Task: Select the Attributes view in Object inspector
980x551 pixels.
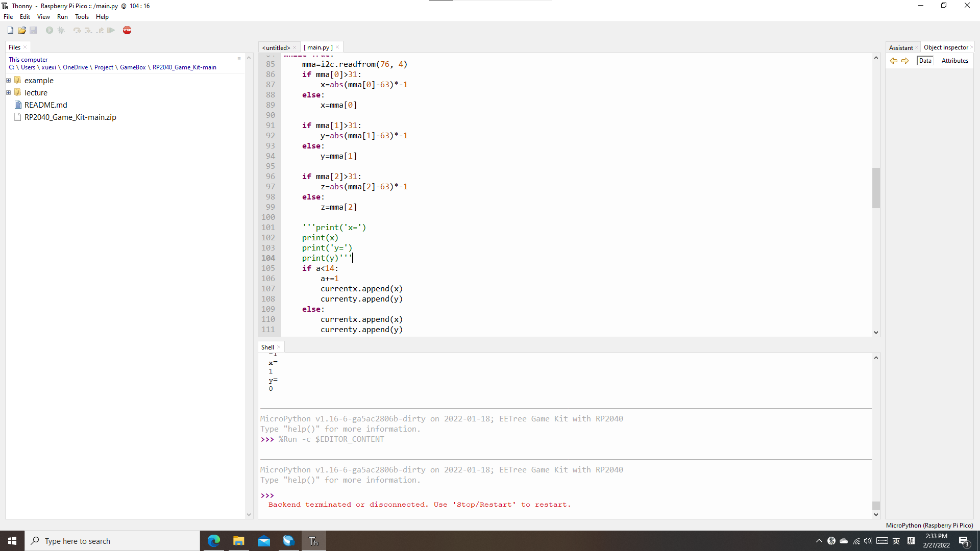Action: [954, 61]
